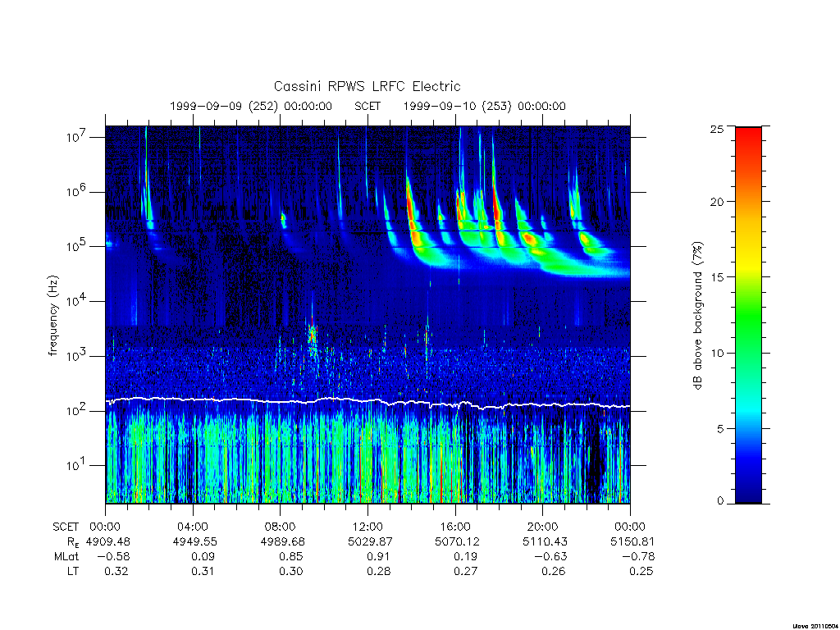Click the 10^6 frequency tick label
Screen dimensions: 840x630
75,192
